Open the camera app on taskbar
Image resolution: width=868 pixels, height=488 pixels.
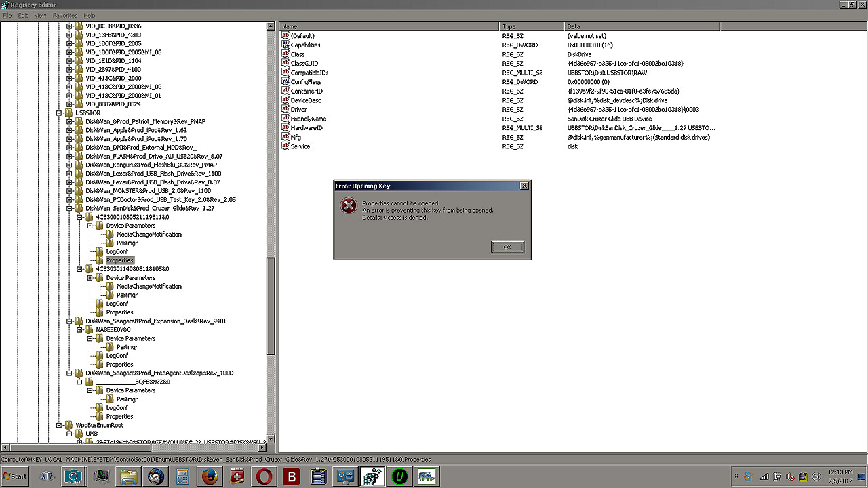pos(73,476)
